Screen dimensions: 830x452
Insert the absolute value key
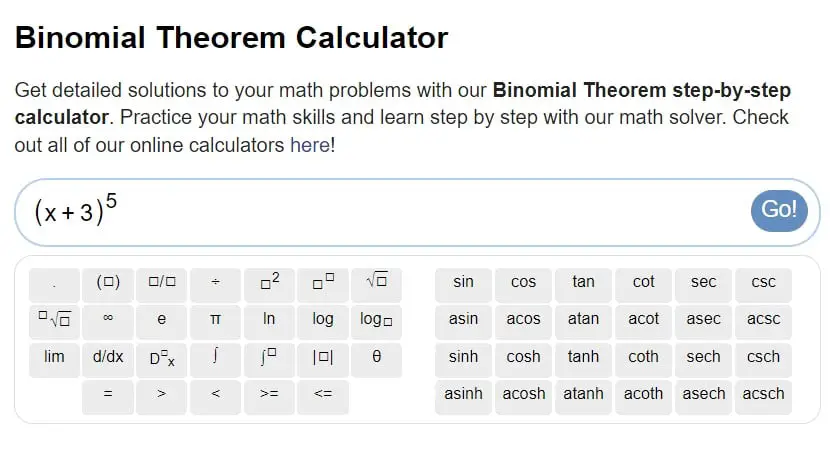coord(323,357)
